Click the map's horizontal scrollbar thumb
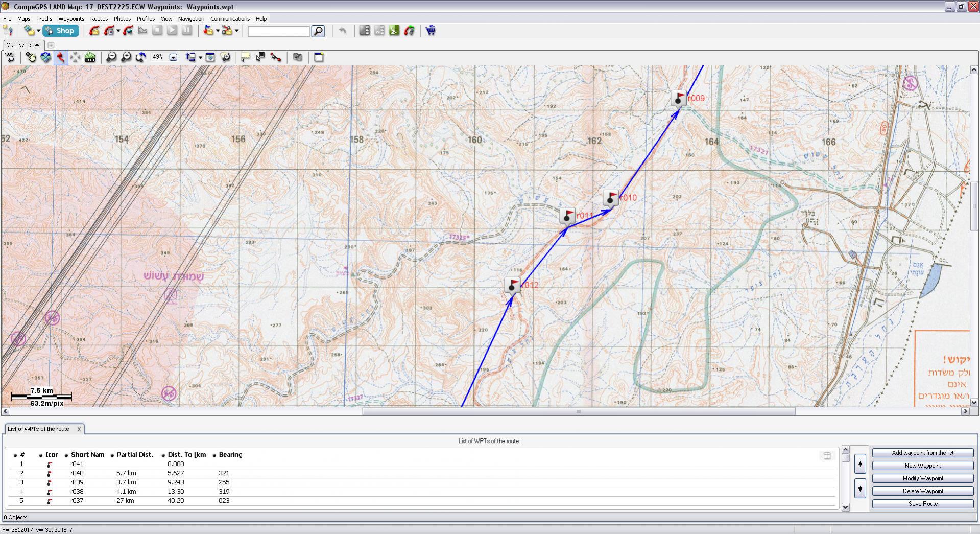Viewport: 980px width, 534px height. [579, 411]
